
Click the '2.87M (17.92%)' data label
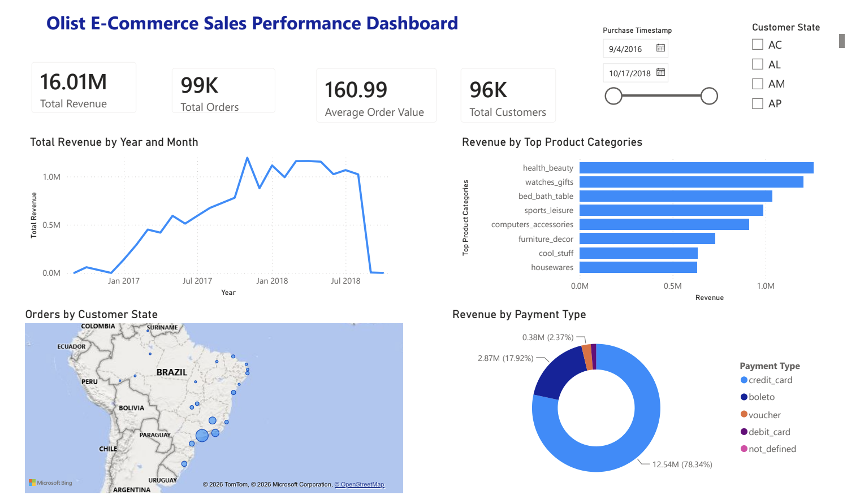pos(505,358)
